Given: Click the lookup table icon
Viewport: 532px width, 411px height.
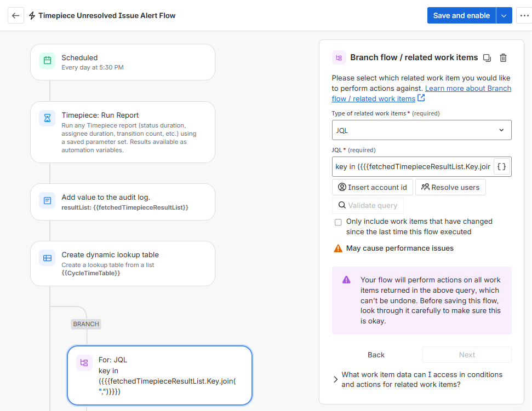Looking at the screenshot, I should click(x=47, y=258).
